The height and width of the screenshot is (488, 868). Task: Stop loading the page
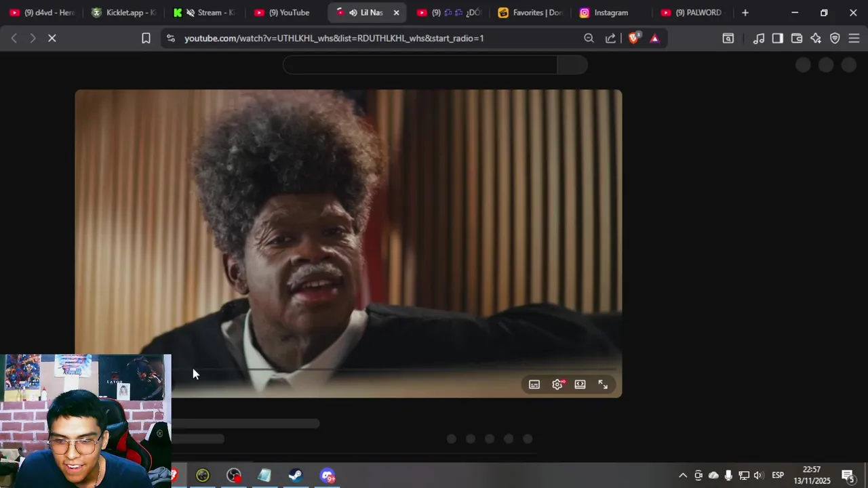[x=52, y=39]
